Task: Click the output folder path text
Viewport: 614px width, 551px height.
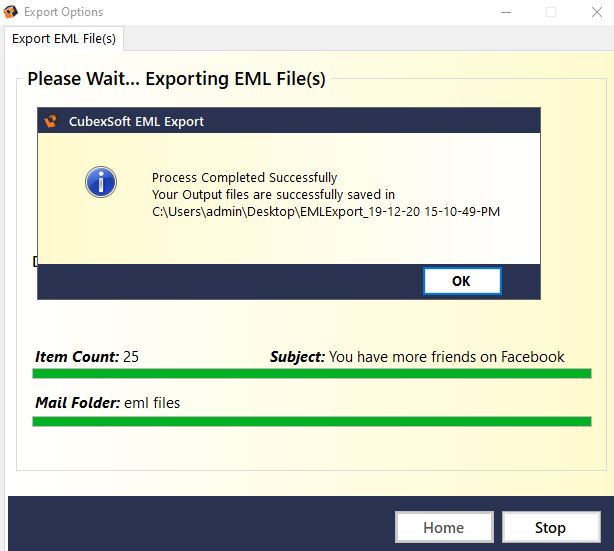Action: tap(326, 211)
